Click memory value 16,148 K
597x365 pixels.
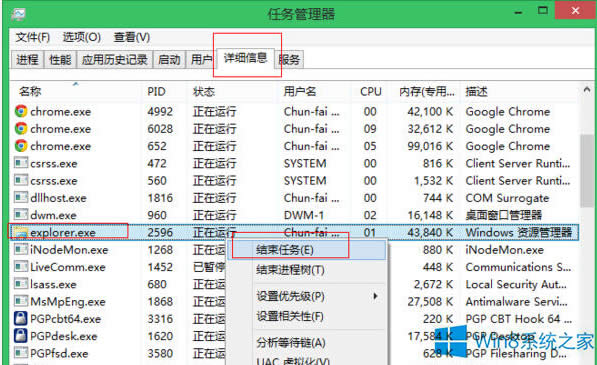pyautogui.click(x=430, y=215)
